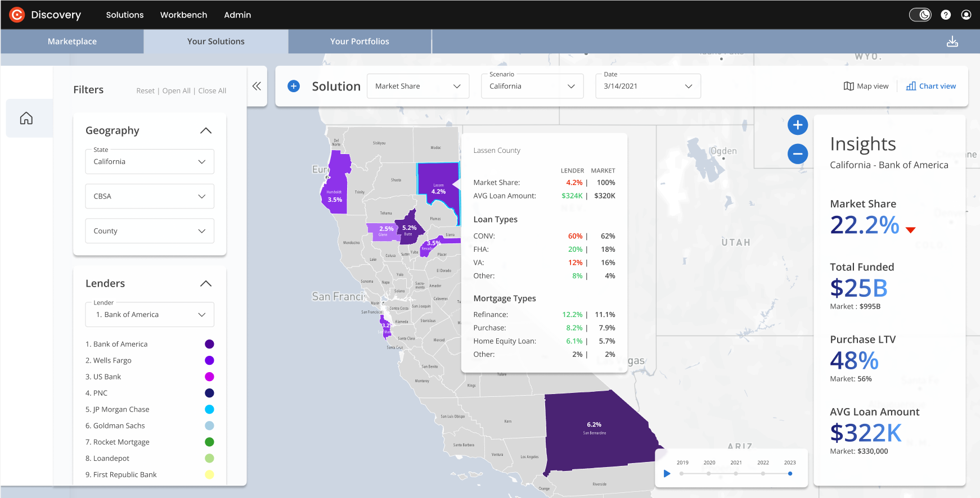Click the Rocket Mortgage color swatch
Screen dimensions: 980x498
(x=209, y=442)
